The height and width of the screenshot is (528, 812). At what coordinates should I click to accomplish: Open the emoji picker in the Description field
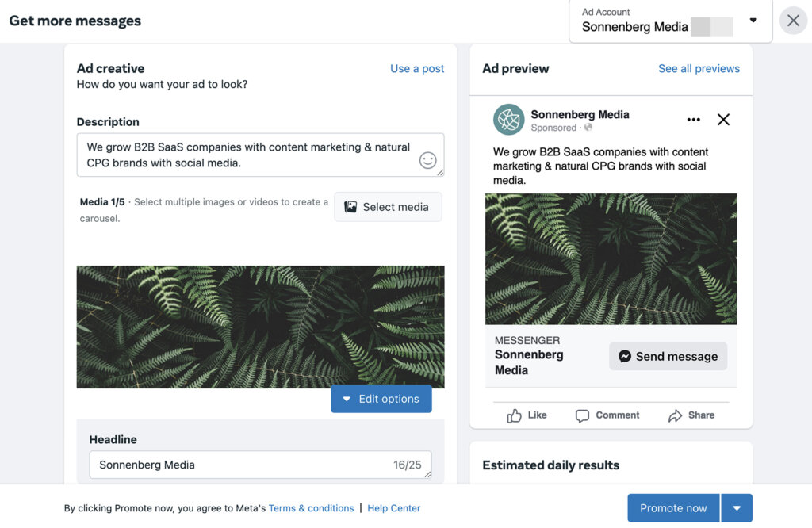[x=427, y=160]
